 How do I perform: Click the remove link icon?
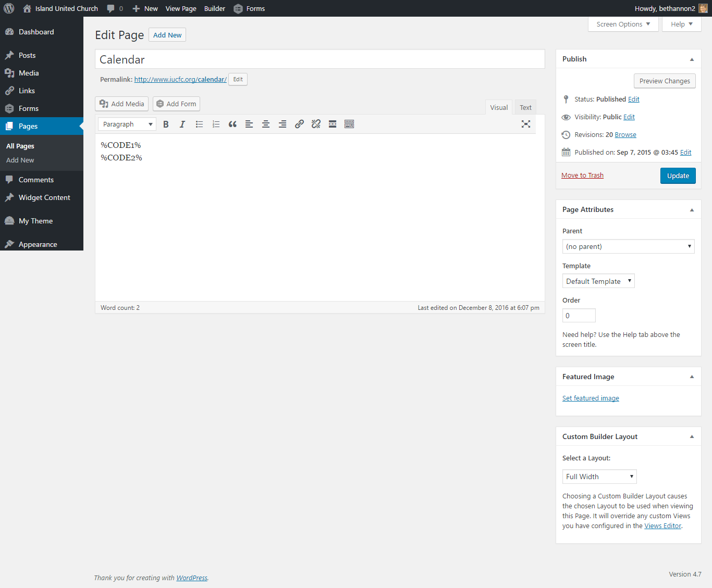[x=316, y=124]
